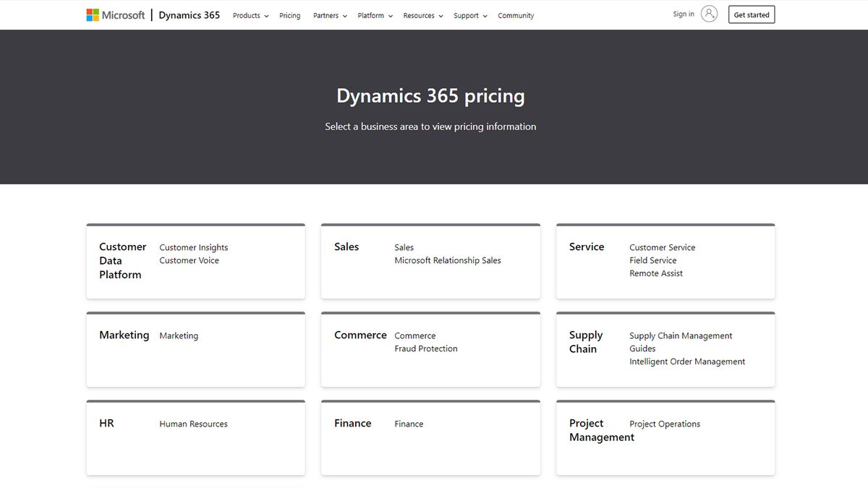Open Fraud Protection pricing link
Screen dimensions: 868x488
[426, 348]
